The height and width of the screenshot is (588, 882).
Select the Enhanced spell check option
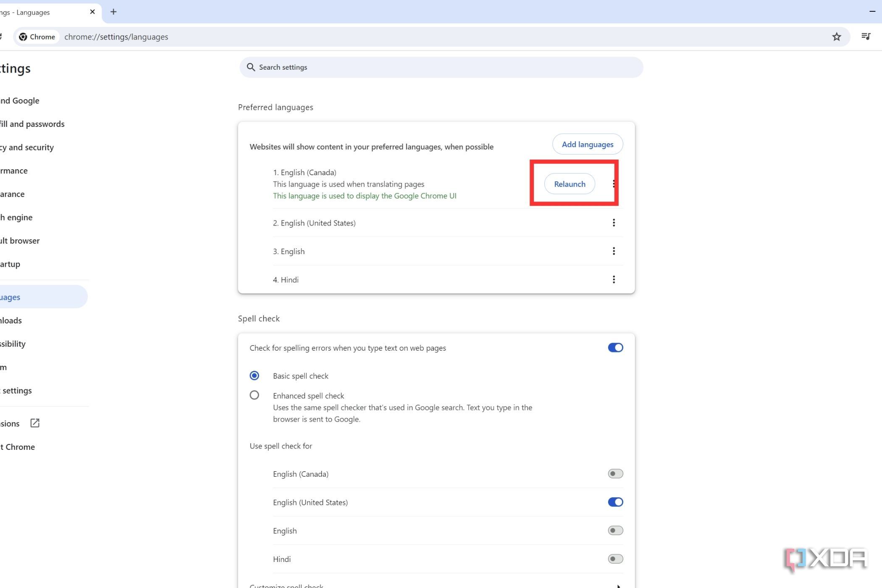pyautogui.click(x=254, y=395)
